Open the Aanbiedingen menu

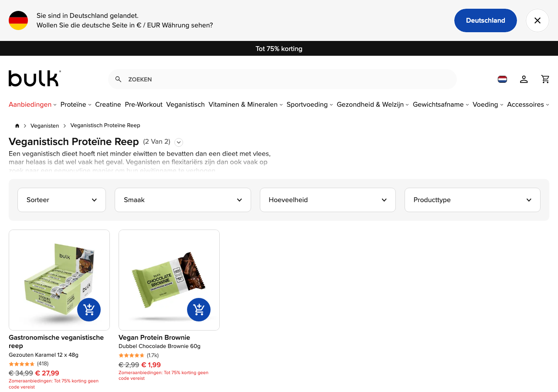point(33,105)
